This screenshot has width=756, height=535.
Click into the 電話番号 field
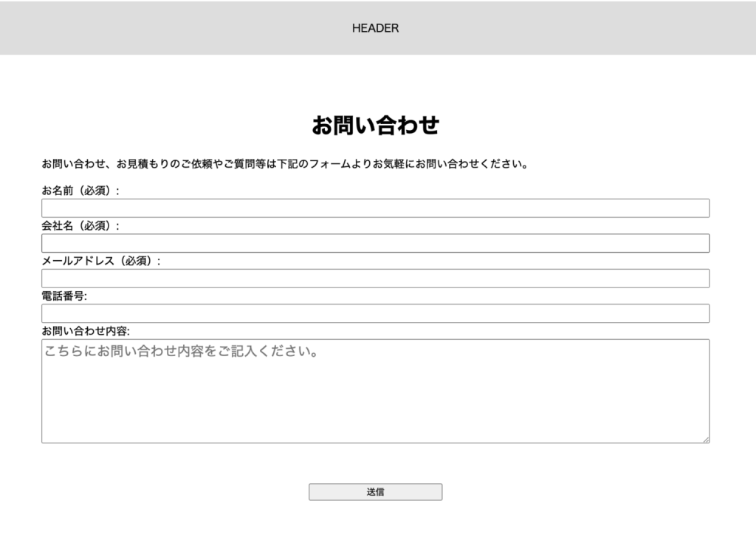point(375,313)
